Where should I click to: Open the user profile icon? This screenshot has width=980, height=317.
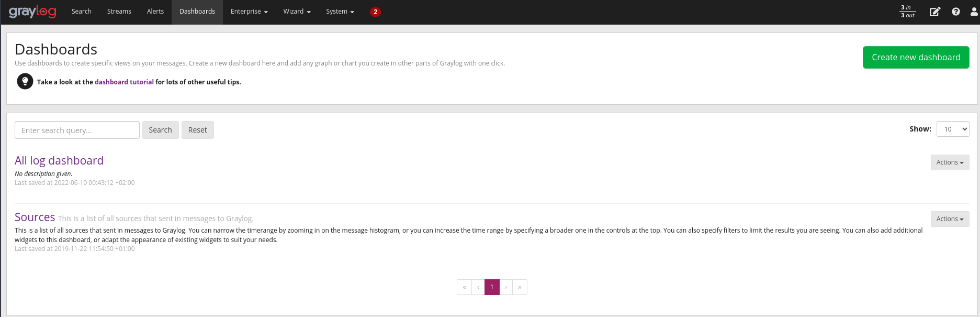pyautogui.click(x=974, y=12)
